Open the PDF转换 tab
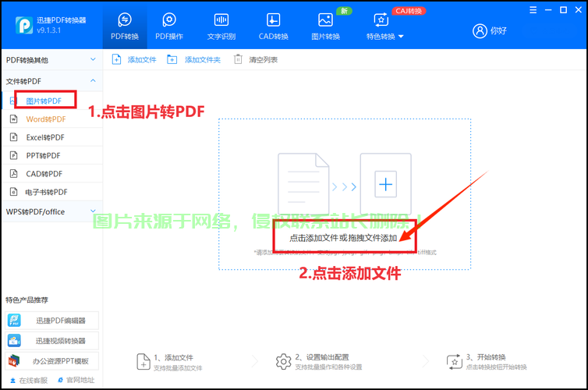This screenshot has width=588, height=390. pos(125,27)
